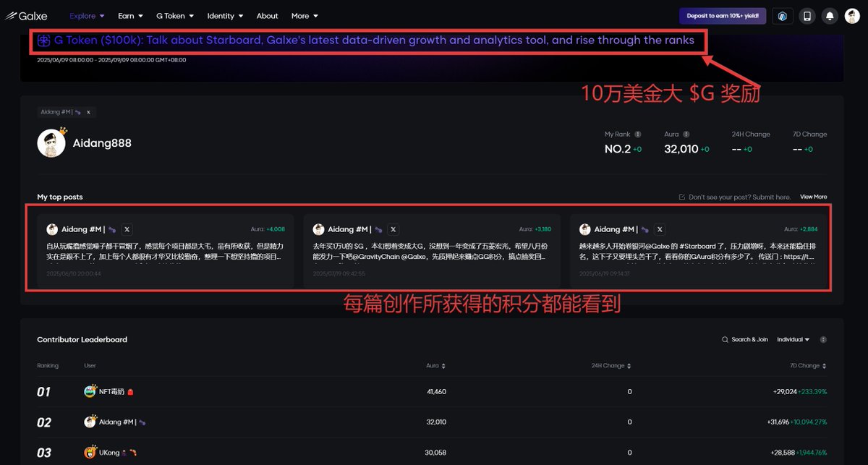Viewport: 868px width, 465px height.
Task: Expand the More menu
Action: [x=305, y=16]
